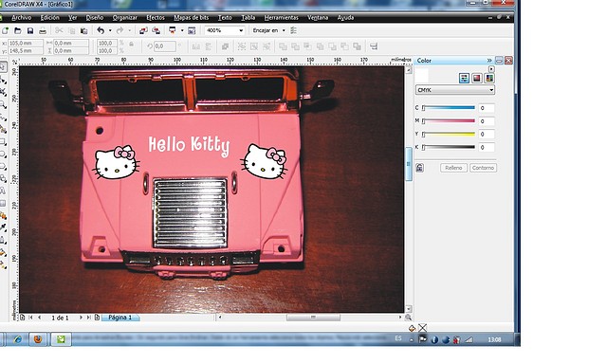
Task: Click the white color preview swatch
Action: coord(421,75)
